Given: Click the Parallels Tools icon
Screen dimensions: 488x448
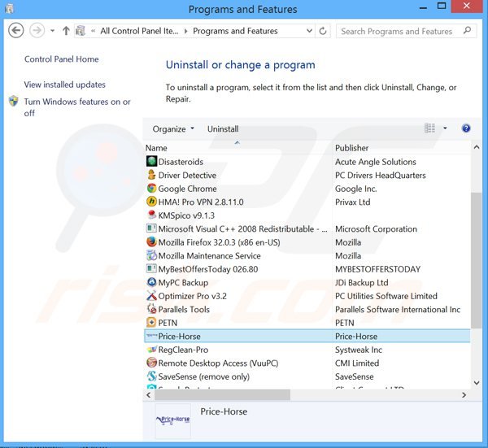Looking at the screenshot, I should coord(151,309).
